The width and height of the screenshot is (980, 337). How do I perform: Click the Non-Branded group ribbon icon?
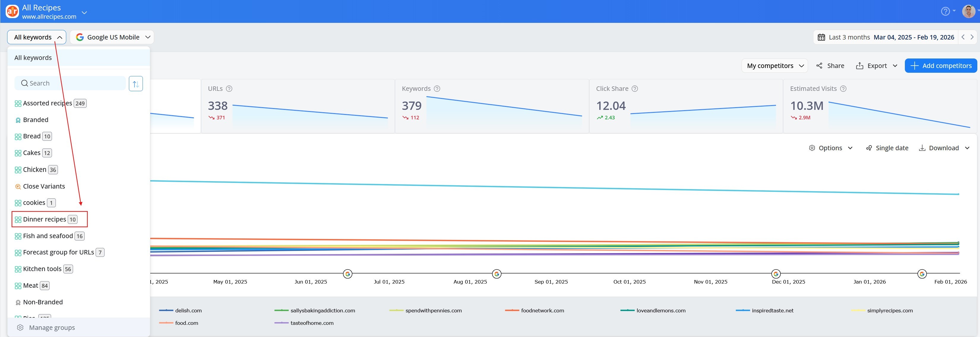click(x=18, y=303)
